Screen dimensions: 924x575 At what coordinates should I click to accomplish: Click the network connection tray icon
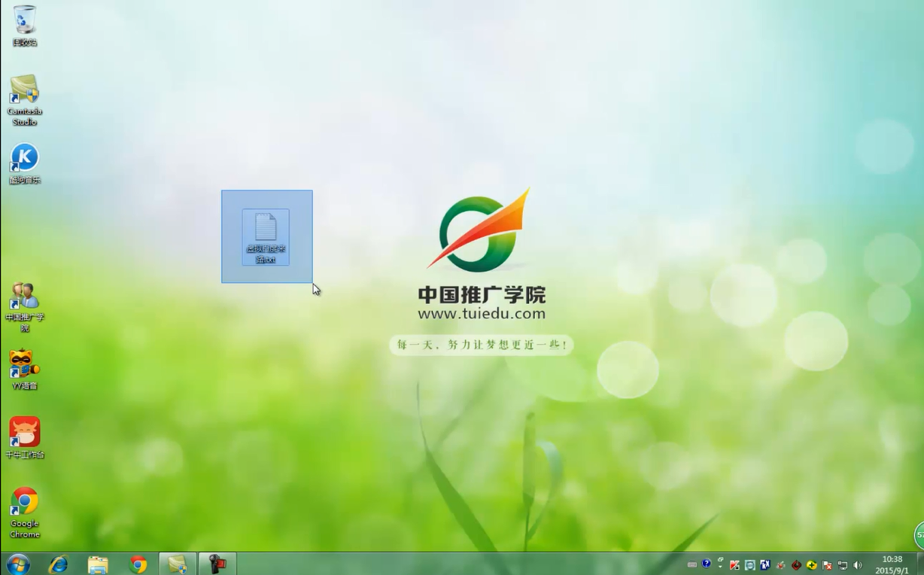(x=843, y=564)
